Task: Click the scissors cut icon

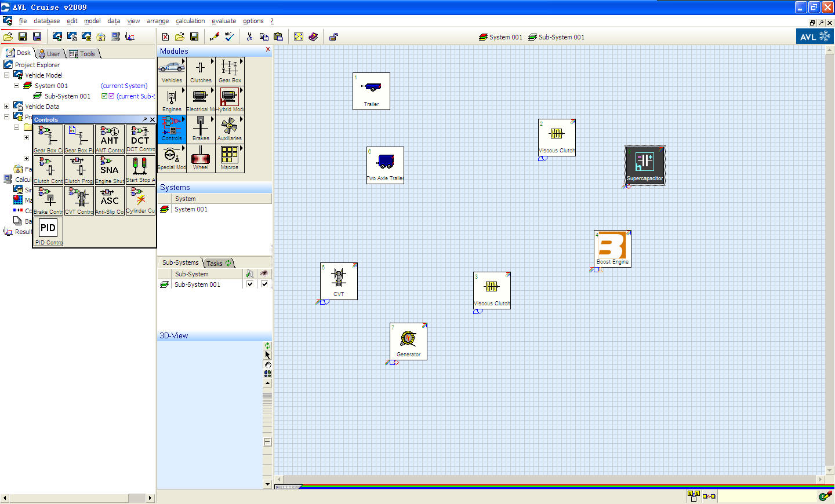Action: [x=249, y=36]
